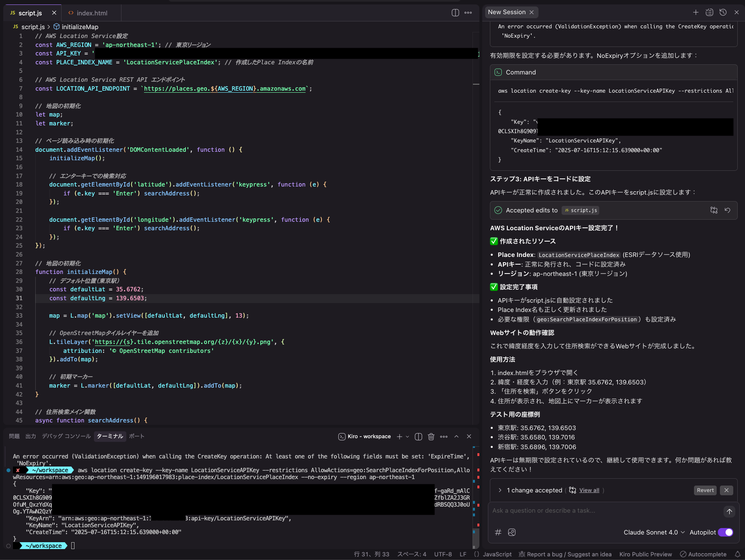Open the terminal launch profile dropdown
Screen dimensions: 745x560
(x=407, y=437)
